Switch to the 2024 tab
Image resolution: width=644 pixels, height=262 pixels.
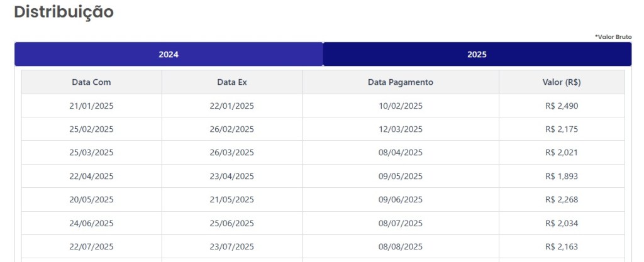[x=169, y=55]
